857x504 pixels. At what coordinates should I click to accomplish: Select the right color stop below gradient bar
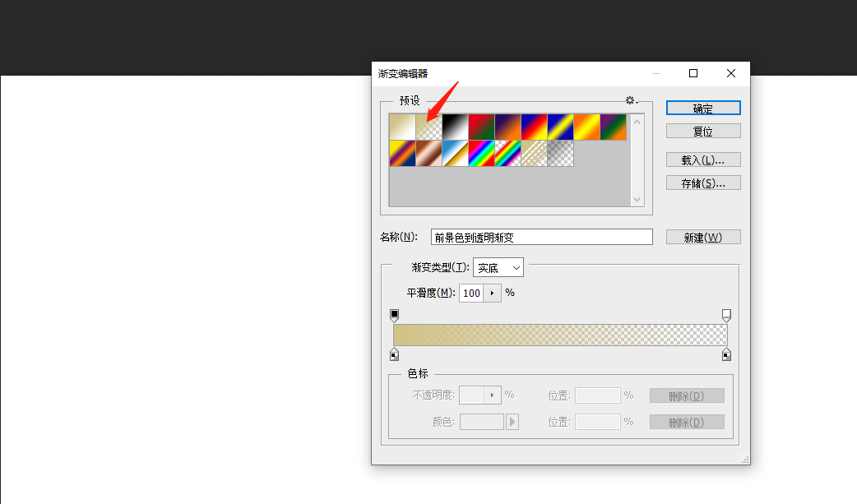pyautogui.click(x=726, y=354)
